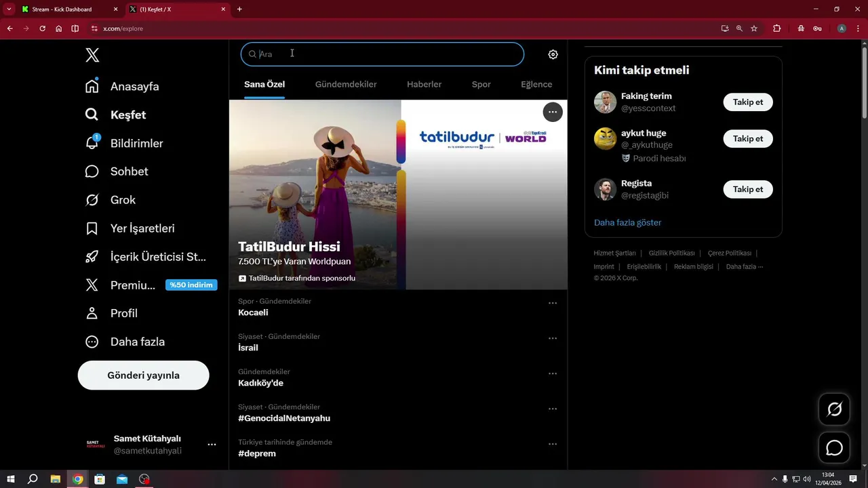Open Kocaeli trend
The image size is (868, 488).
tap(253, 312)
